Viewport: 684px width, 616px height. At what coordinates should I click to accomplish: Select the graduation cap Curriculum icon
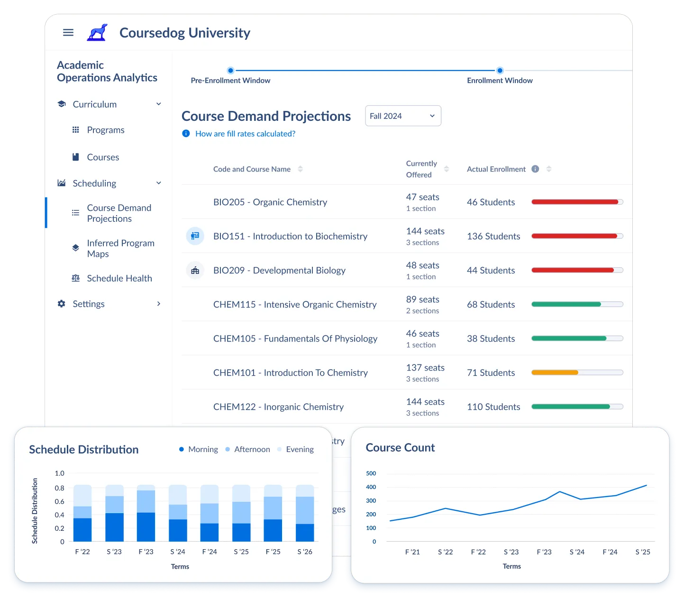pyautogui.click(x=62, y=104)
